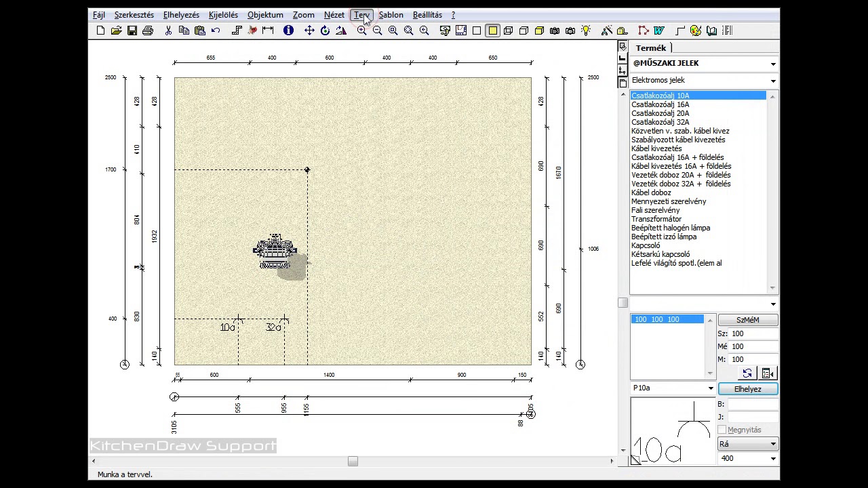Click the first camera toolbar icon
Image resolution: width=868 pixels, height=488 pixels.
[x=555, y=30]
